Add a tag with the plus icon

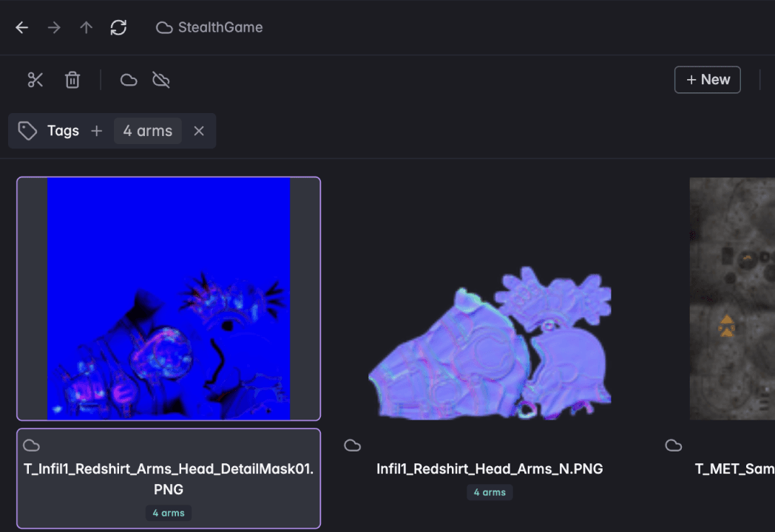click(x=96, y=131)
